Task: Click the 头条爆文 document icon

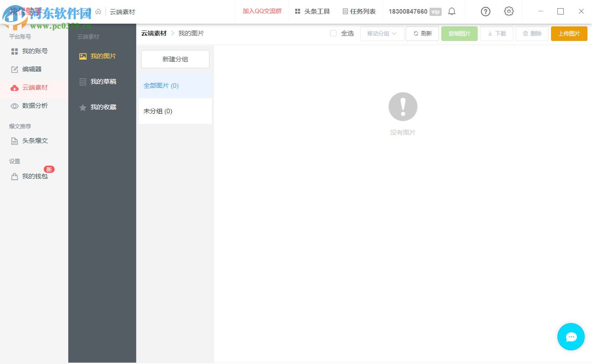Action: [x=15, y=141]
